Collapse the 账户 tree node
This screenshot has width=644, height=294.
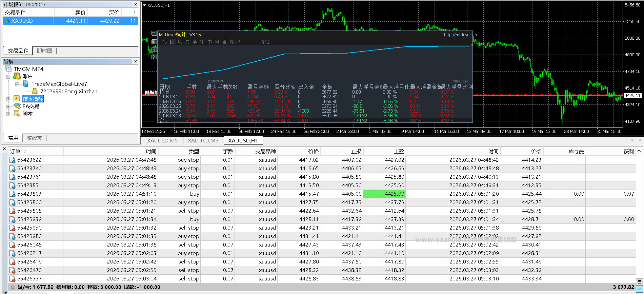(x=8, y=77)
